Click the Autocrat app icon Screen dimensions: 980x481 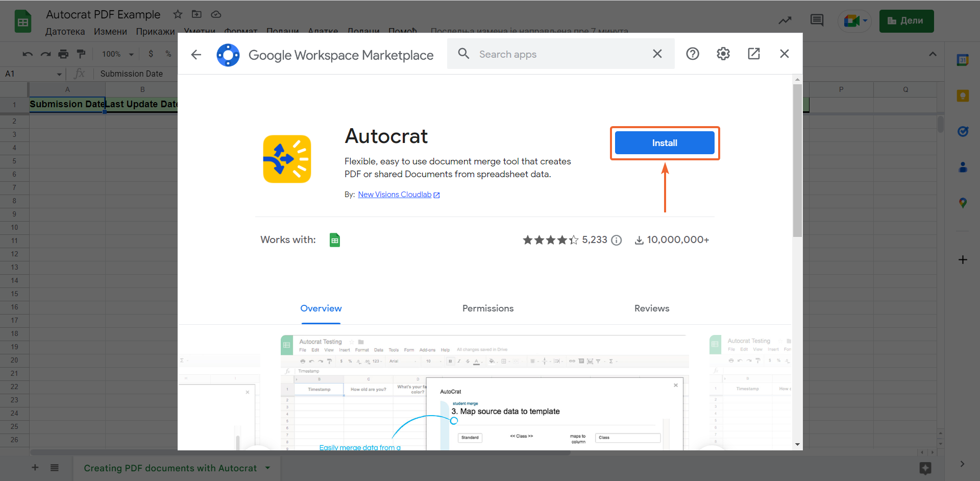(287, 159)
